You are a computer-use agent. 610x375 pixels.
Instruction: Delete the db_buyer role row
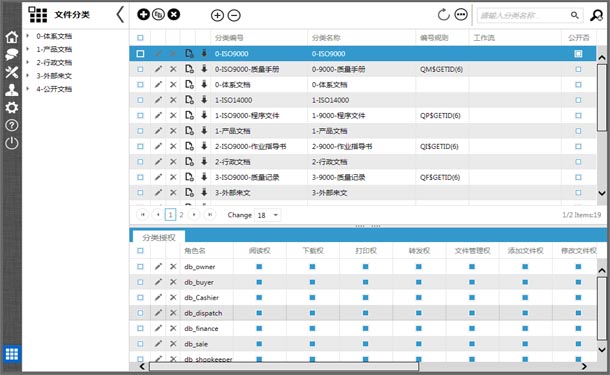click(173, 282)
